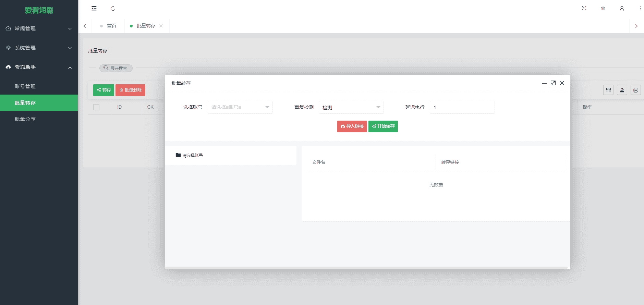Close the 批量转存 dialog
The width and height of the screenshot is (644, 305).
(x=562, y=83)
